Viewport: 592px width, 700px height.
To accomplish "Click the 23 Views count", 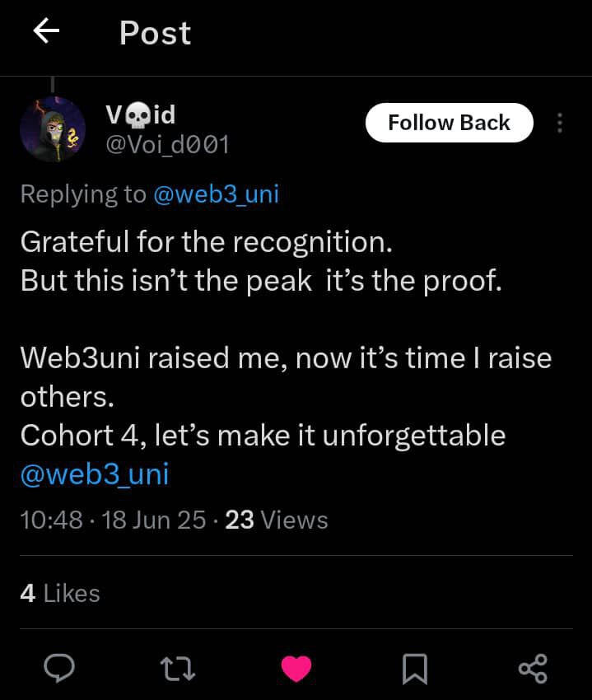I will coord(277,520).
